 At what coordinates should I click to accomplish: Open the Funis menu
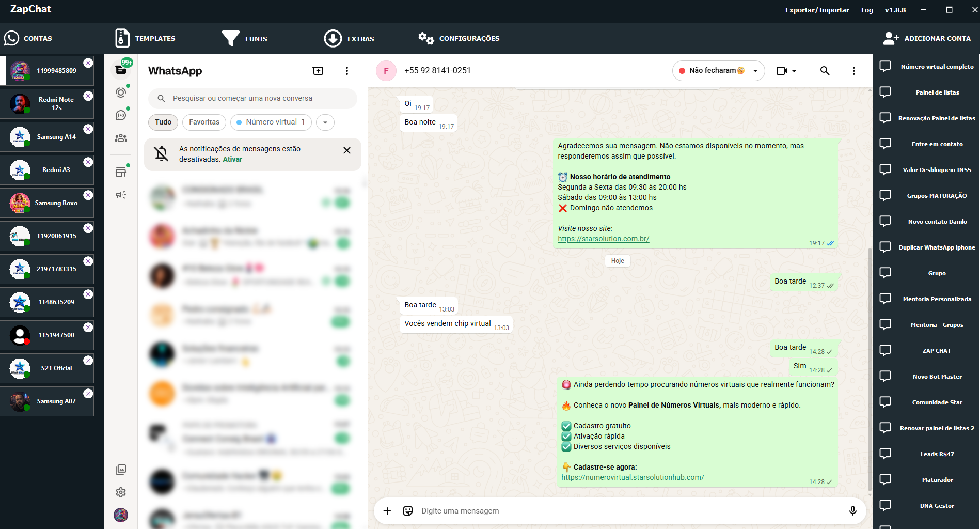tap(245, 38)
